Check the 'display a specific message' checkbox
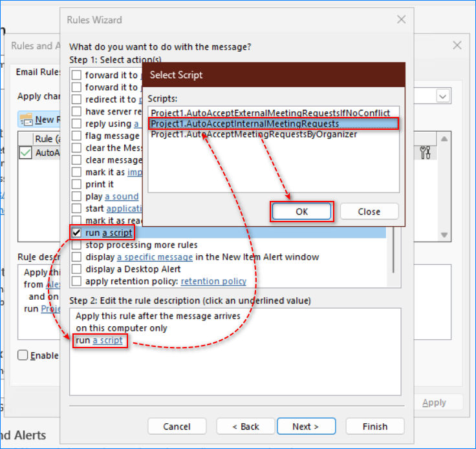 coord(76,256)
